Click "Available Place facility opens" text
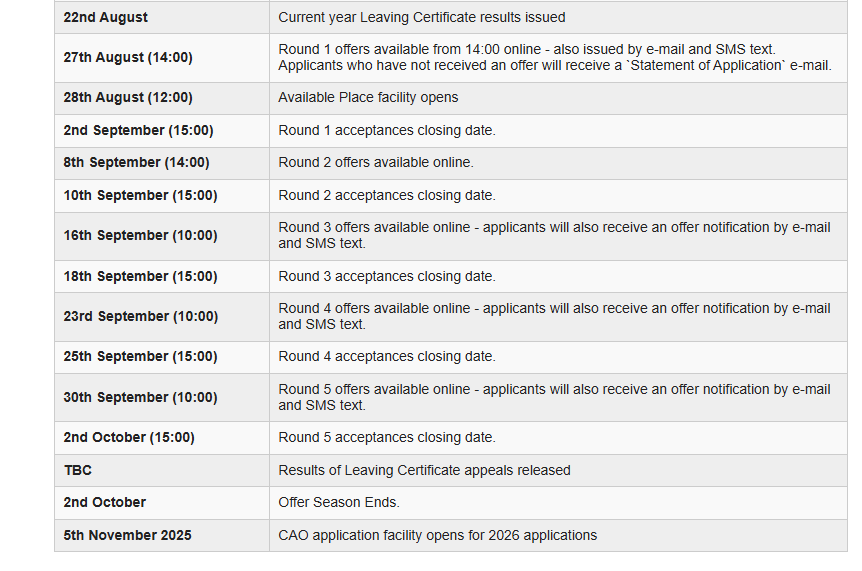Viewport: 862px width, 571px height. [368, 98]
